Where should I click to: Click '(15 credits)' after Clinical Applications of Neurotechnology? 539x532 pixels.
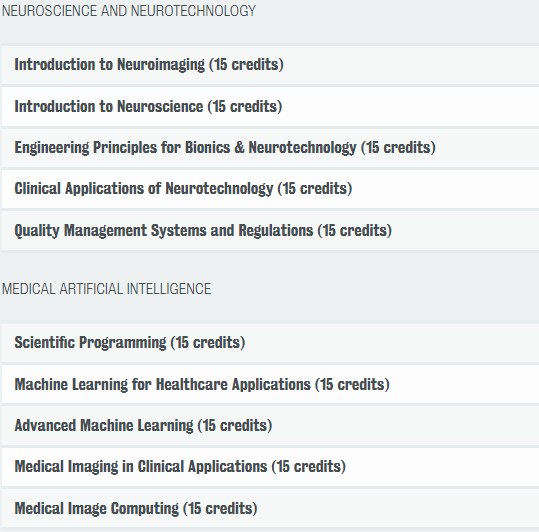[x=315, y=189]
